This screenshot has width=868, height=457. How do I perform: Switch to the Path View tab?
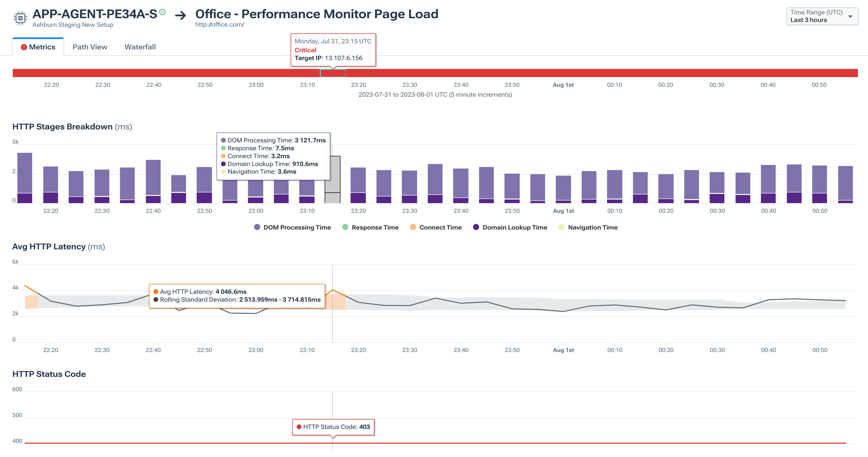[x=90, y=47]
